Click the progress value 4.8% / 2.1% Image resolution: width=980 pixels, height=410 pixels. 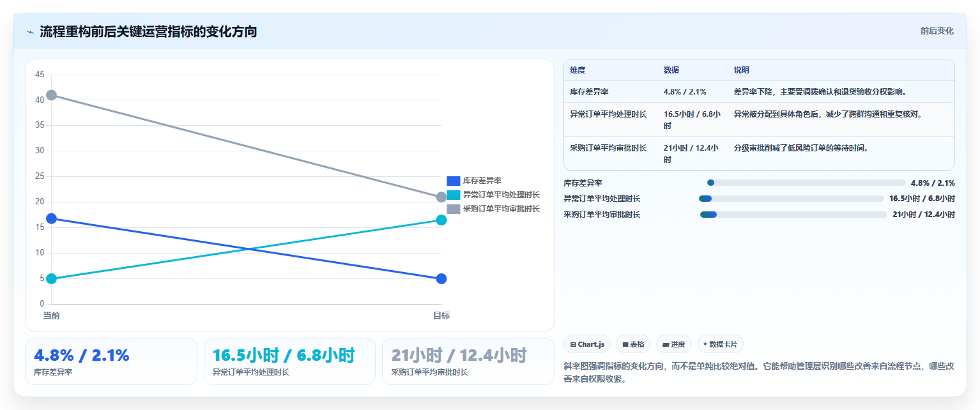coord(933,183)
